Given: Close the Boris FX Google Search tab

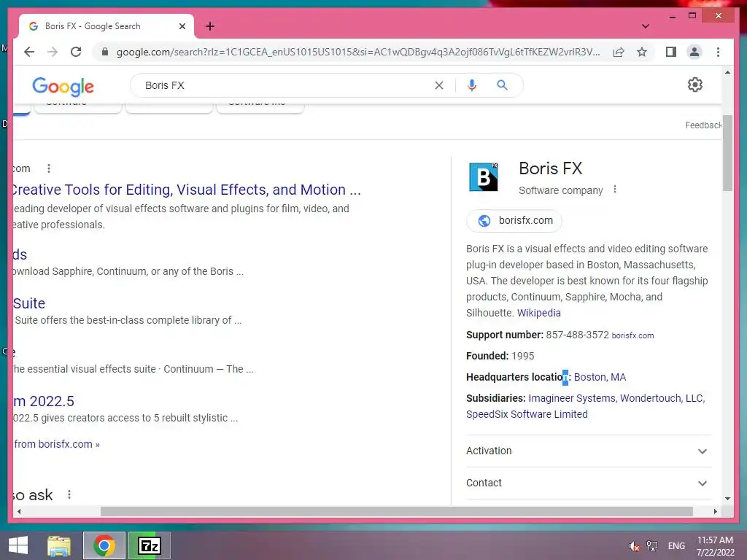Looking at the screenshot, I should pyautogui.click(x=182, y=26).
